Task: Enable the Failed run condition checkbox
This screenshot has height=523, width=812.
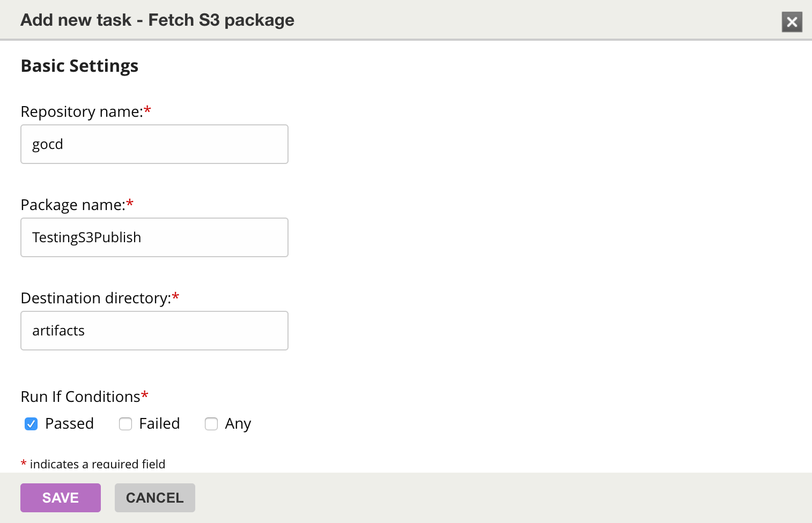Action: (x=126, y=424)
